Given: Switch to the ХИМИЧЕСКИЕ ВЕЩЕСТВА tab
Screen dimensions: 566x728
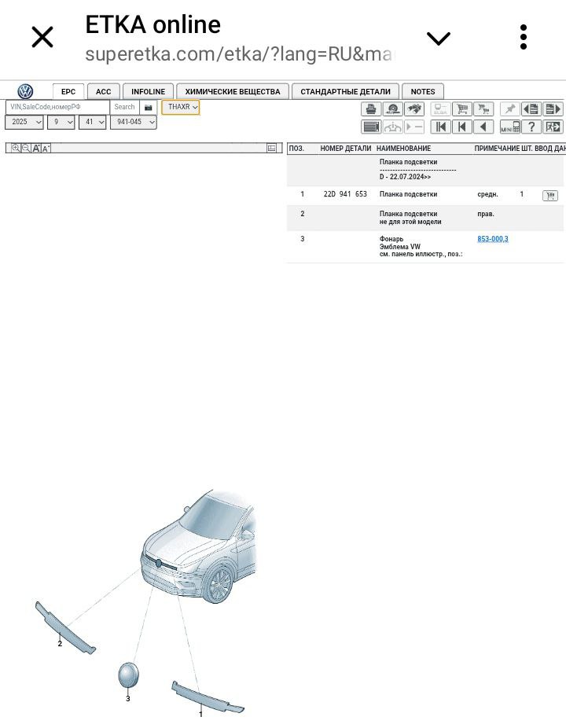Looking at the screenshot, I should (233, 91).
